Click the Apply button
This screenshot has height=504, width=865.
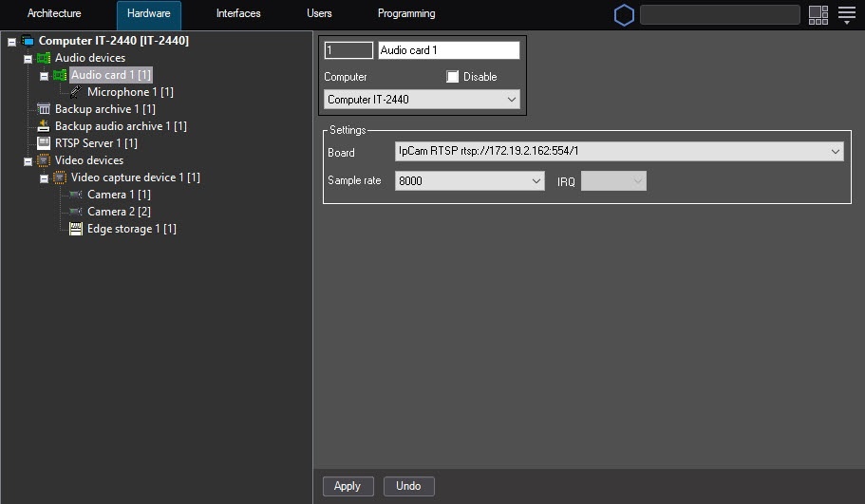pos(348,486)
